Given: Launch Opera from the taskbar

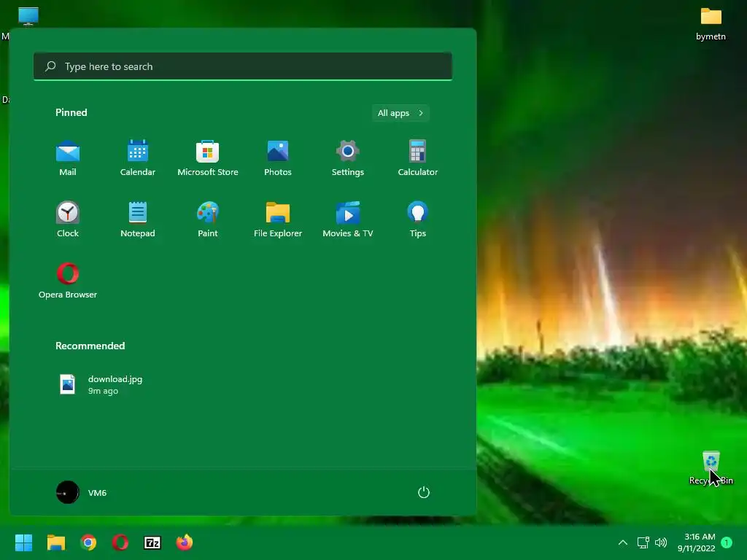Looking at the screenshot, I should (120, 542).
